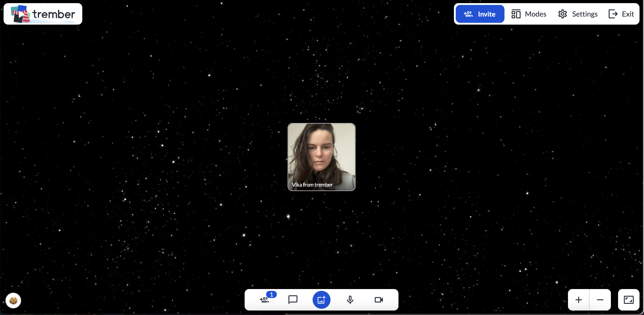This screenshot has height=315, width=644.
Task: Toggle the microphone
Action: coord(350,300)
